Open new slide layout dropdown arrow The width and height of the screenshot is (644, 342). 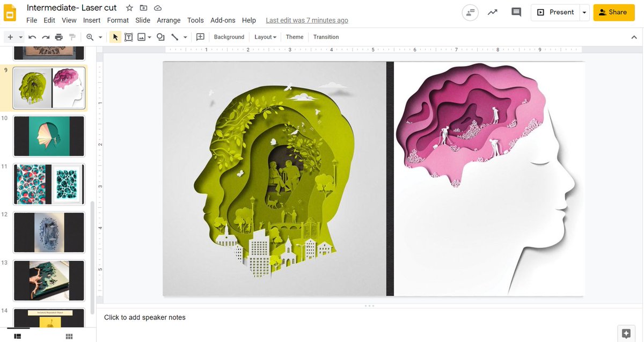coord(20,37)
